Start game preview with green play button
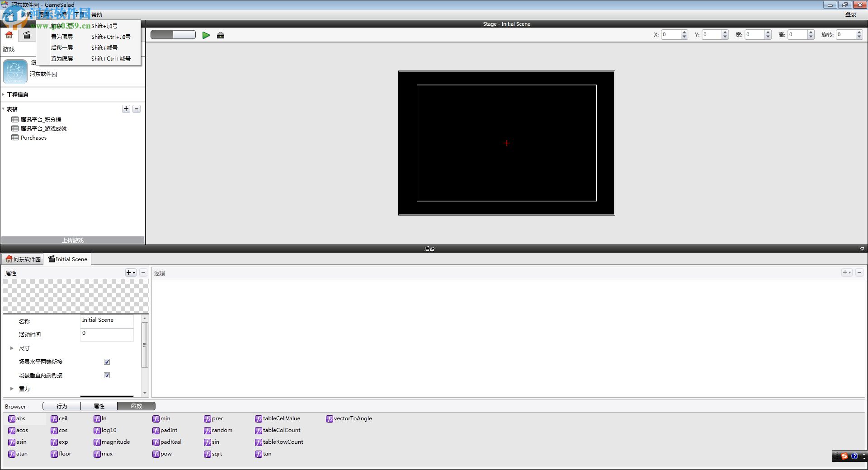 tap(206, 35)
